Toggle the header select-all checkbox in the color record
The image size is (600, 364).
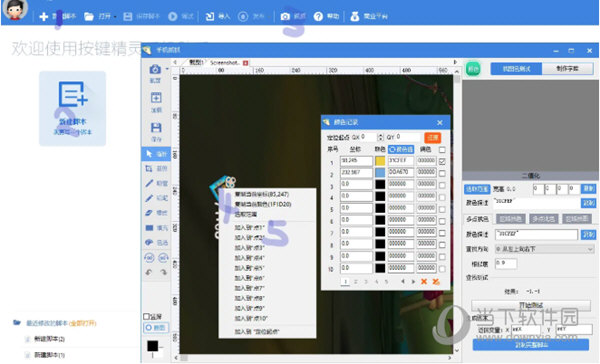click(x=442, y=150)
